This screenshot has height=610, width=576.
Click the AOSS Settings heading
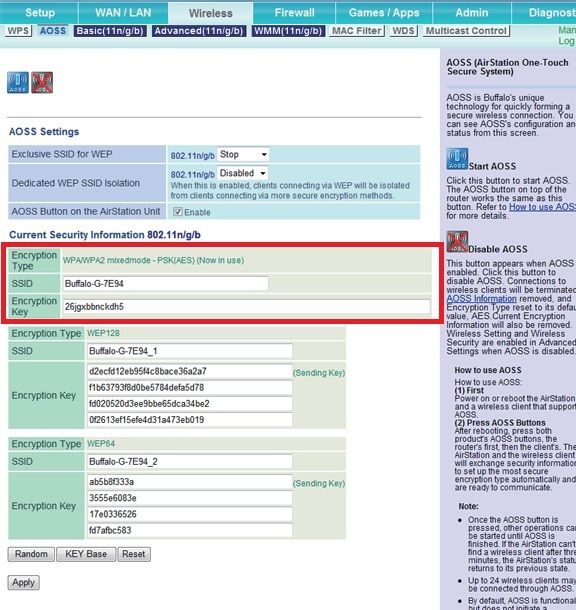(44, 131)
